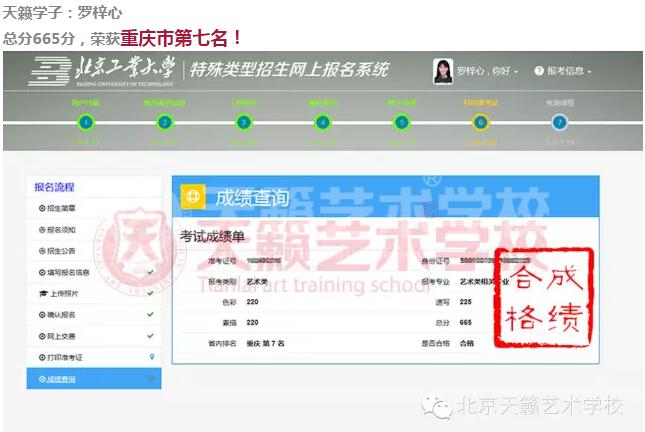Go to 招生公告 sidebar item
The height and width of the screenshot is (432, 645).
tap(62, 250)
